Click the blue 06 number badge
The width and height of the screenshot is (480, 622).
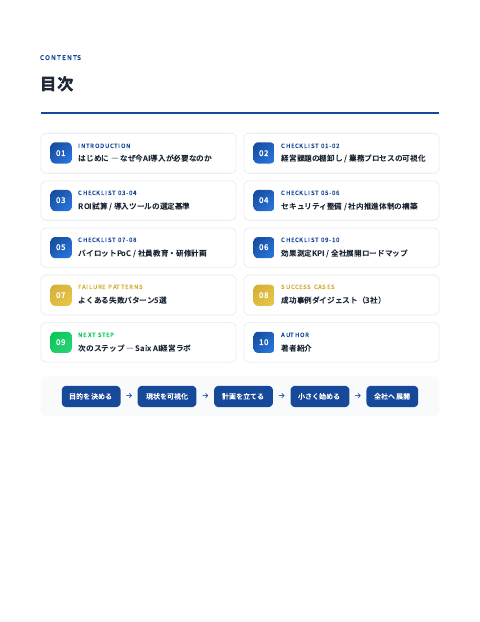point(263,248)
